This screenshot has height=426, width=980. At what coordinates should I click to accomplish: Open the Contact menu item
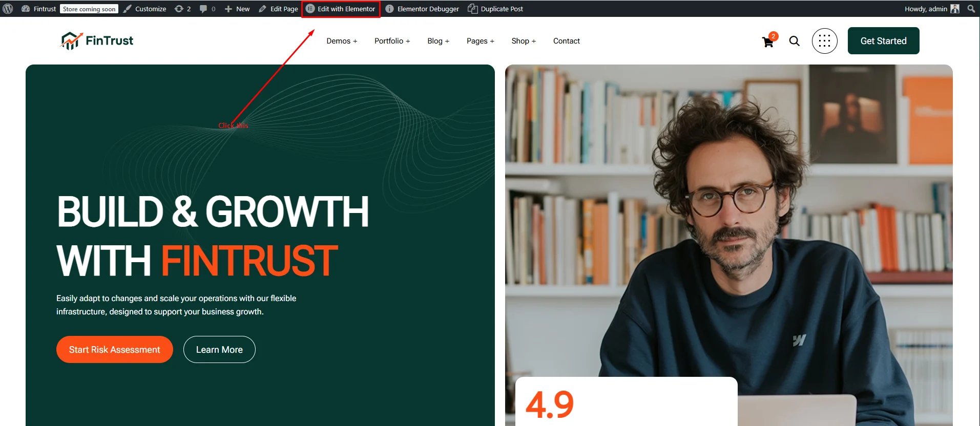pyautogui.click(x=567, y=41)
